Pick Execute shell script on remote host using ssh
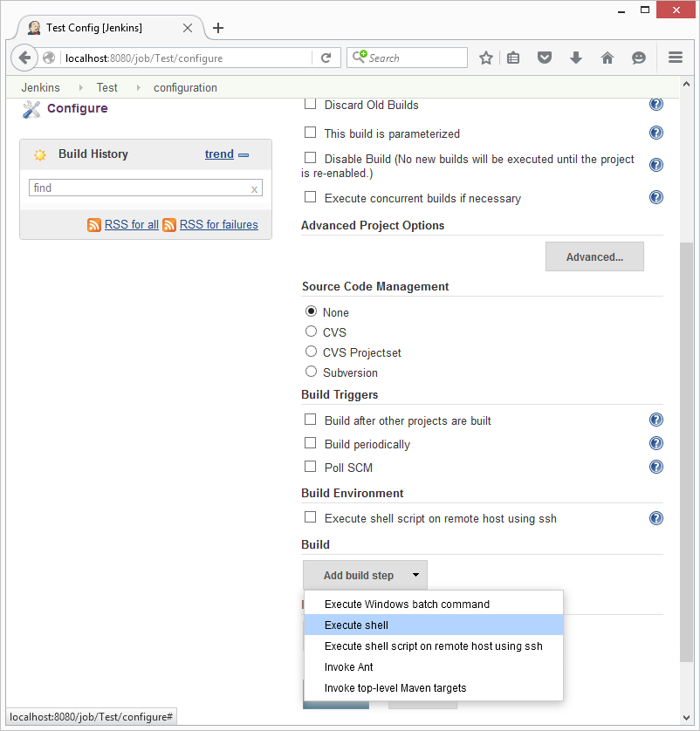700x731 pixels. [x=434, y=646]
